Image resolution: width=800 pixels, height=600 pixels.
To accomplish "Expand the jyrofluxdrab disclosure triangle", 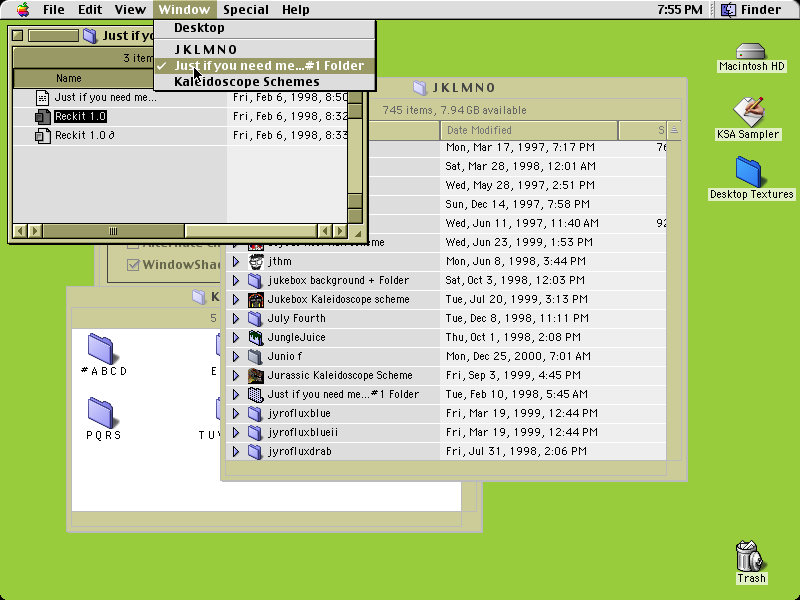I will coord(236,452).
